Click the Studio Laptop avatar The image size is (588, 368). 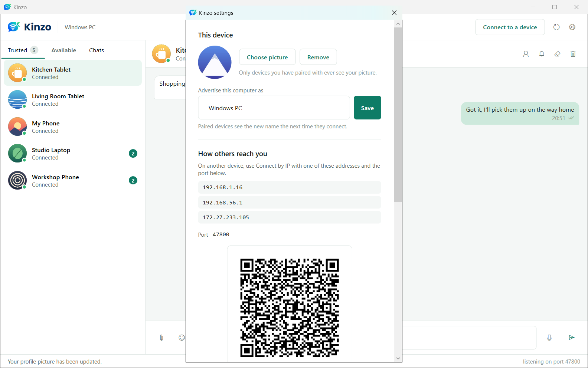[17, 153]
